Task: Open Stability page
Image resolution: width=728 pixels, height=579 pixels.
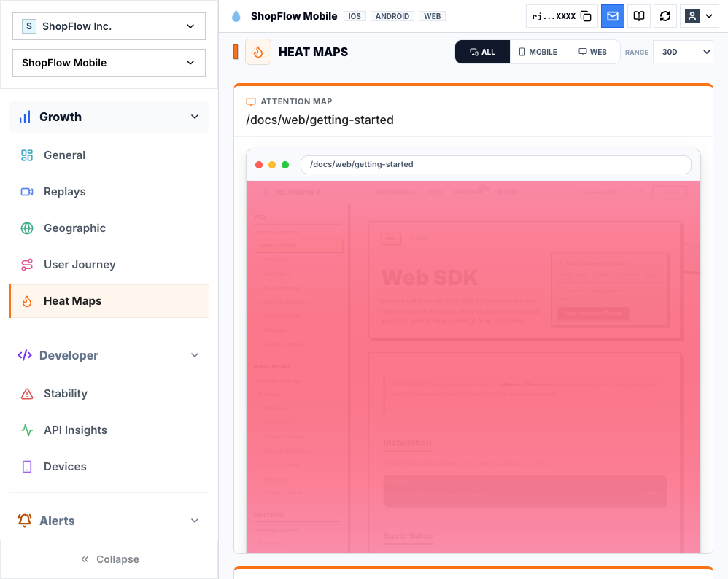Action: click(x=109, y=394)
